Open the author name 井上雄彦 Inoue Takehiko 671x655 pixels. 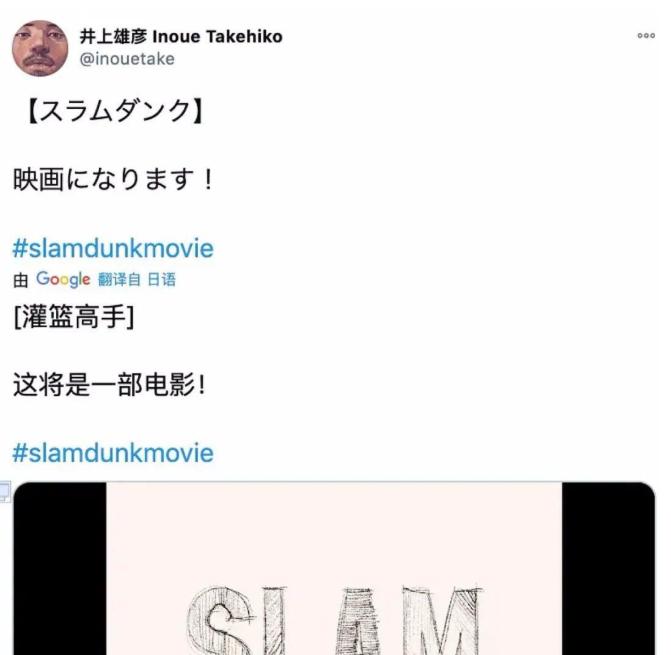pyautogui.click(x=181, y=36)
